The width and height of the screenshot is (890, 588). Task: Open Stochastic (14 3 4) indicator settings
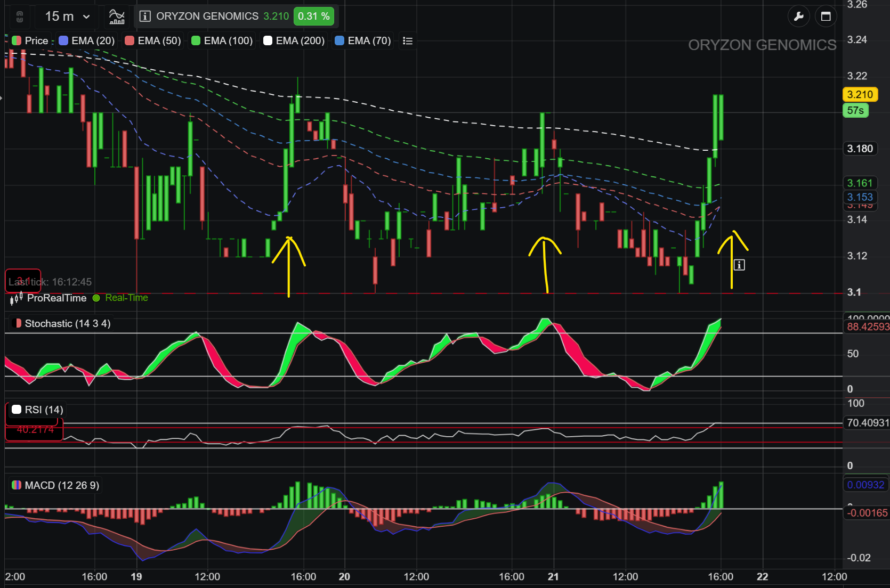pos(61,324)
